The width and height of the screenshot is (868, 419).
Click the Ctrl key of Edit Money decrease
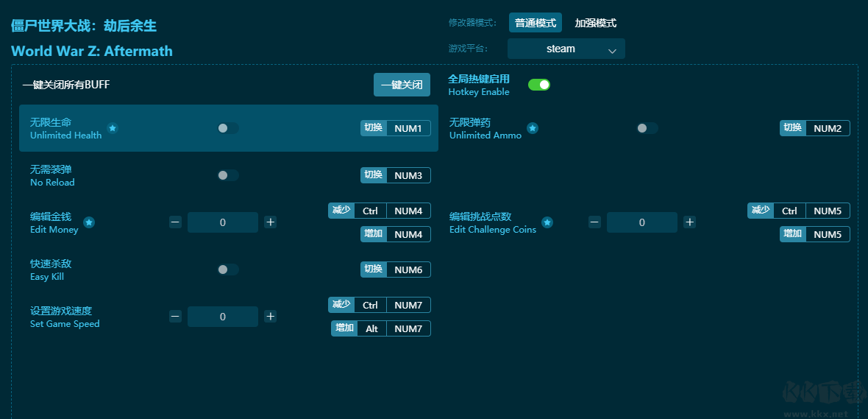[x=370, y=211]
